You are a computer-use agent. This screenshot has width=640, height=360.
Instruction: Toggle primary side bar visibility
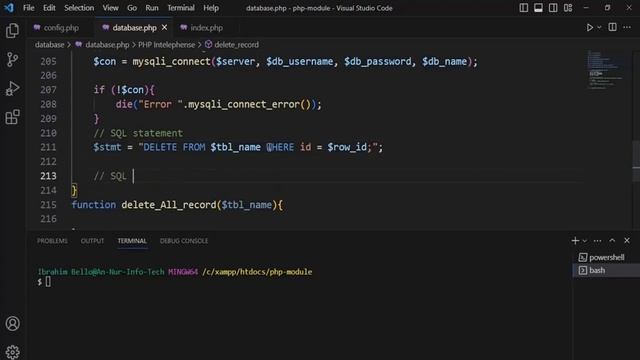pyautogui.click(x=524, y=8)
